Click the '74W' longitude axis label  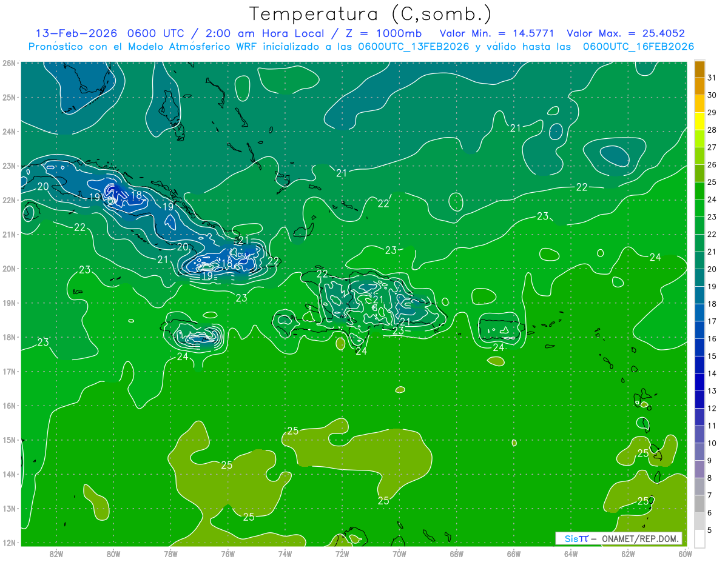[285, 553]
